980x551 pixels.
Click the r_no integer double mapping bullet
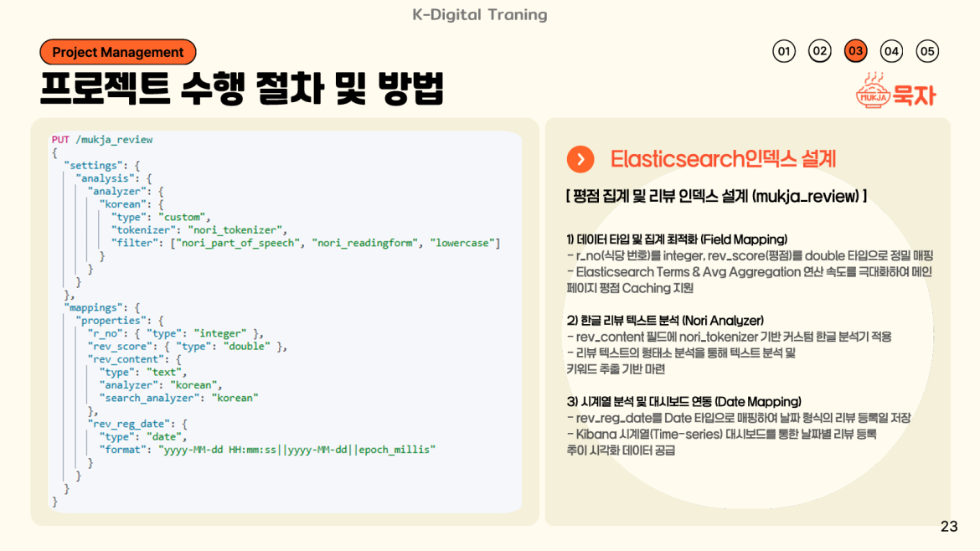[x=750, y=255]
